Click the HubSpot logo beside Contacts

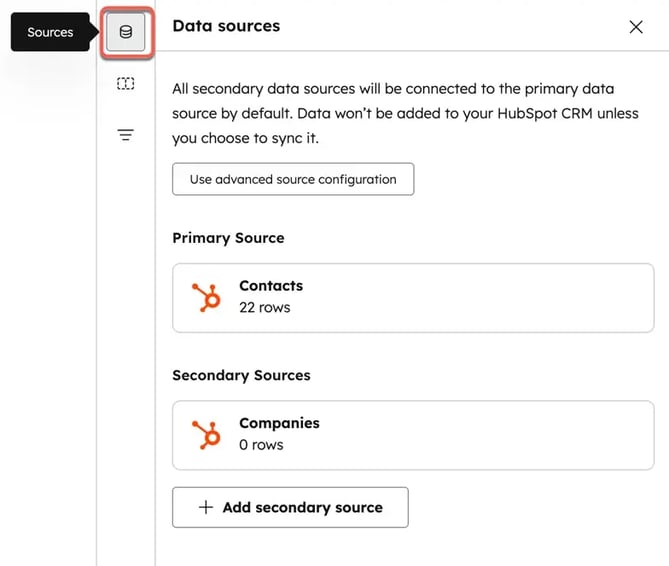207,297
